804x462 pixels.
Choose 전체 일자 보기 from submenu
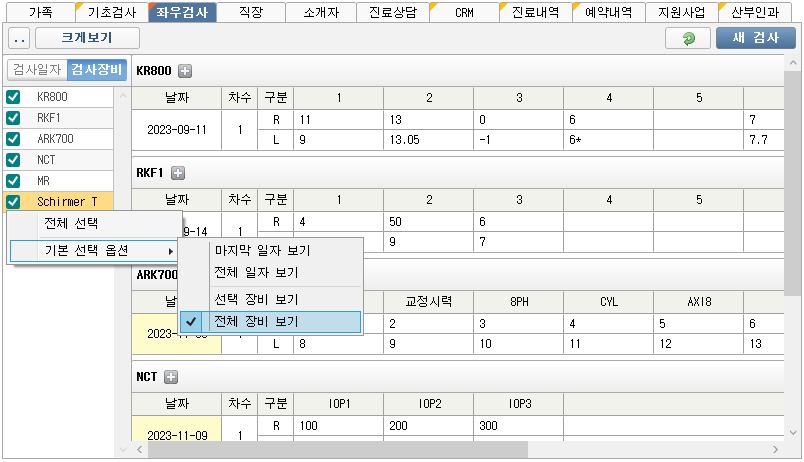tap(257, 272)
